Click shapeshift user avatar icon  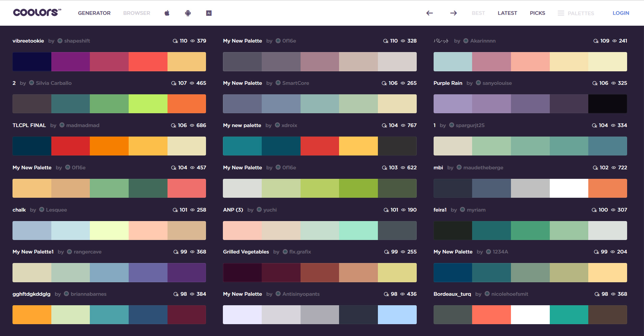[x=60, y=41]
